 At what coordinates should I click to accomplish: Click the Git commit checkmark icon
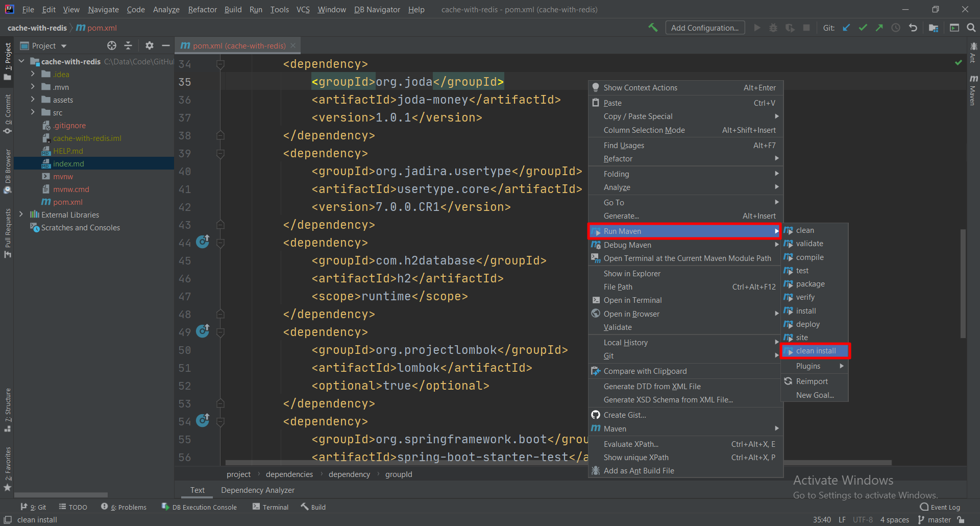[x=863, y=28]
